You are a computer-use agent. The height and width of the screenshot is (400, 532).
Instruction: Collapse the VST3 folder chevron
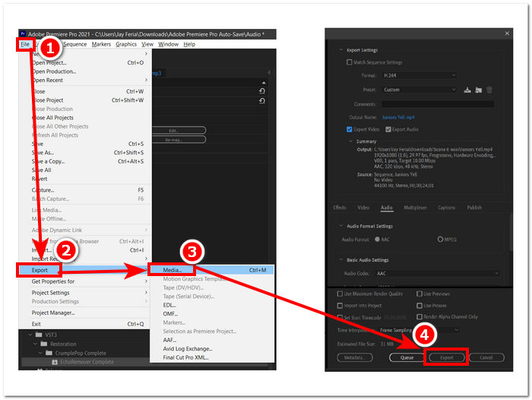coord(30,335)
